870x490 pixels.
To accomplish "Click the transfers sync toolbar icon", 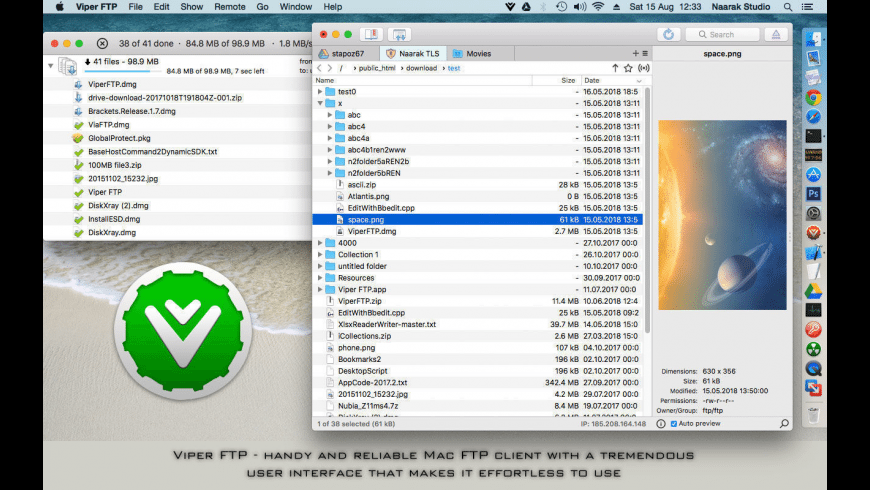I will 399,34.
